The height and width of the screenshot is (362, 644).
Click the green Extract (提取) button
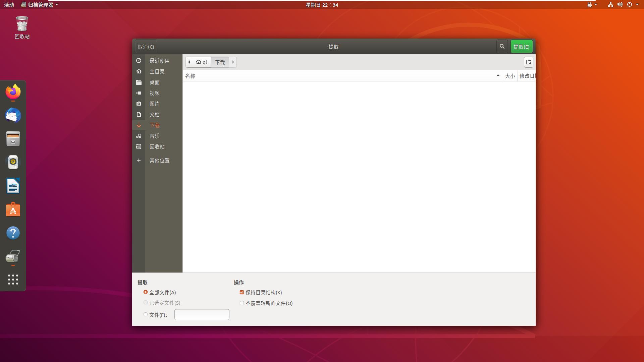521,47
